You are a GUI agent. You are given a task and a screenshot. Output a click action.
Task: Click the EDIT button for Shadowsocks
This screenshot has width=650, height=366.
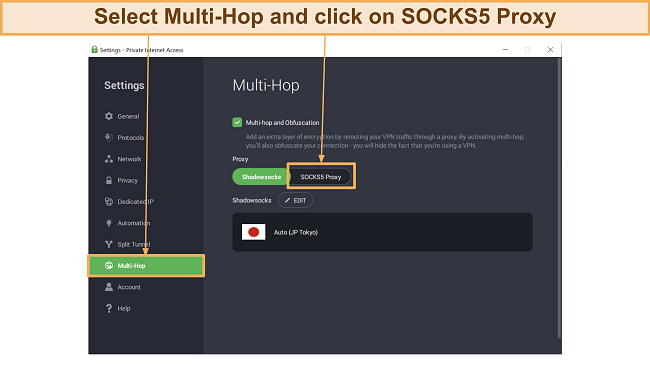coord(295,200)
